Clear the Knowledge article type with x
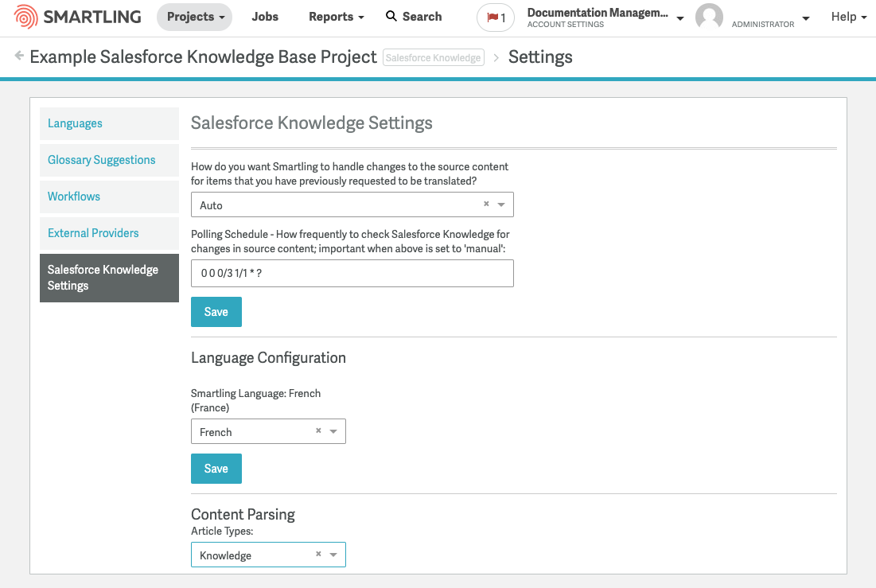 [x=318, y=554]
